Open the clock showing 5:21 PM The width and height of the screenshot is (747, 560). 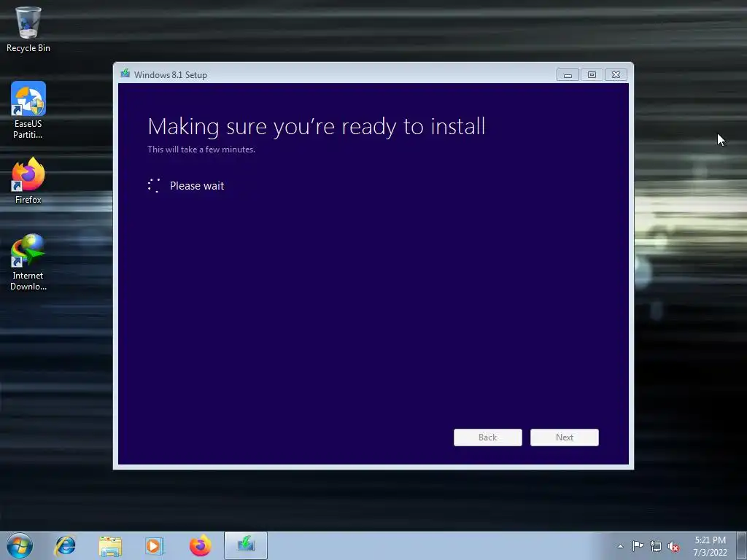pos(710,546)
